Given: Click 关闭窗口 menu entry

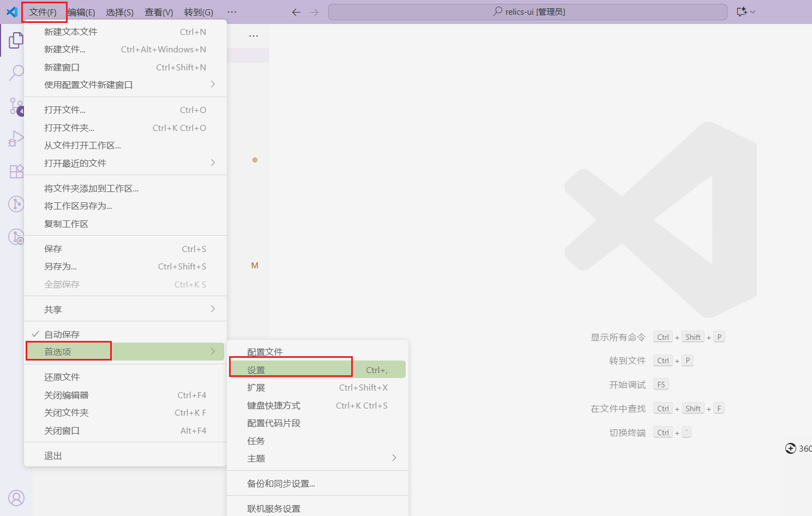Looking at the screenshot, I should click(125, 430).
